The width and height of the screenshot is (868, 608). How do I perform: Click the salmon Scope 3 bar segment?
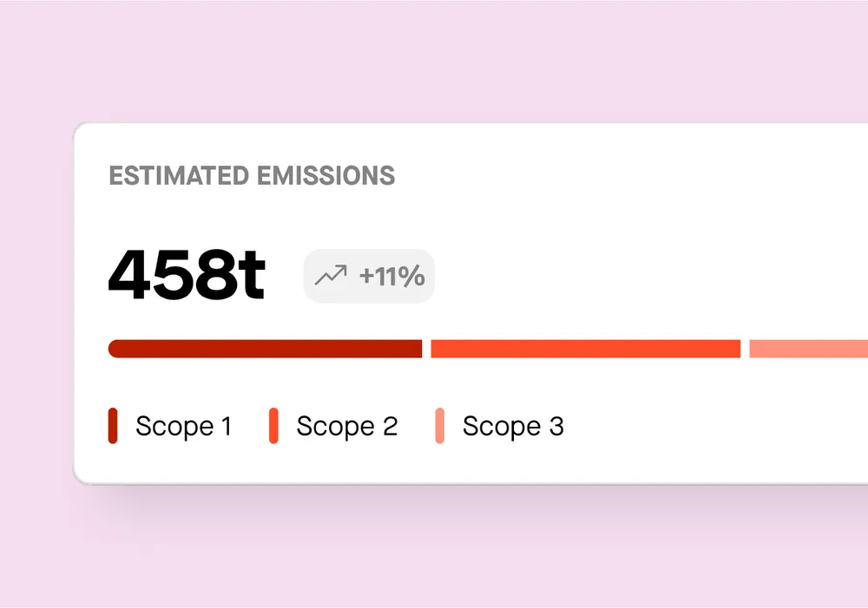point(807,348)
